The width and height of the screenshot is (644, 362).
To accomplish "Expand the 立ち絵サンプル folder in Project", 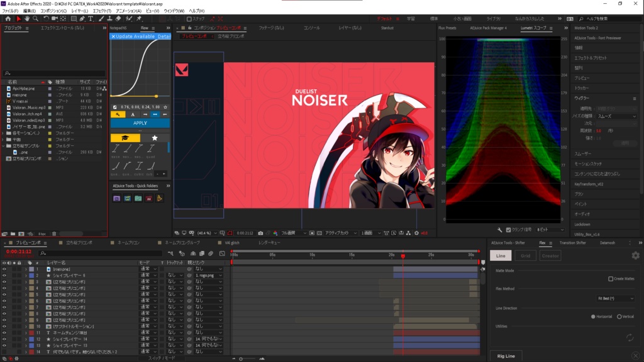I will click(3, 146).
